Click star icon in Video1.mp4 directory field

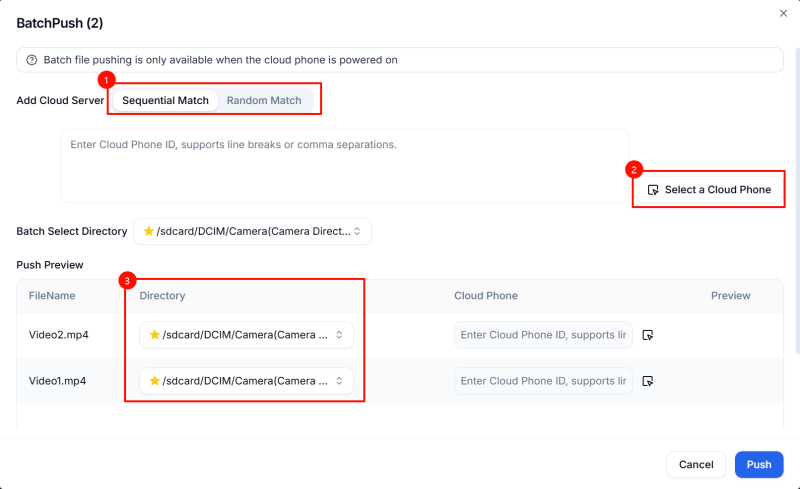155,381
